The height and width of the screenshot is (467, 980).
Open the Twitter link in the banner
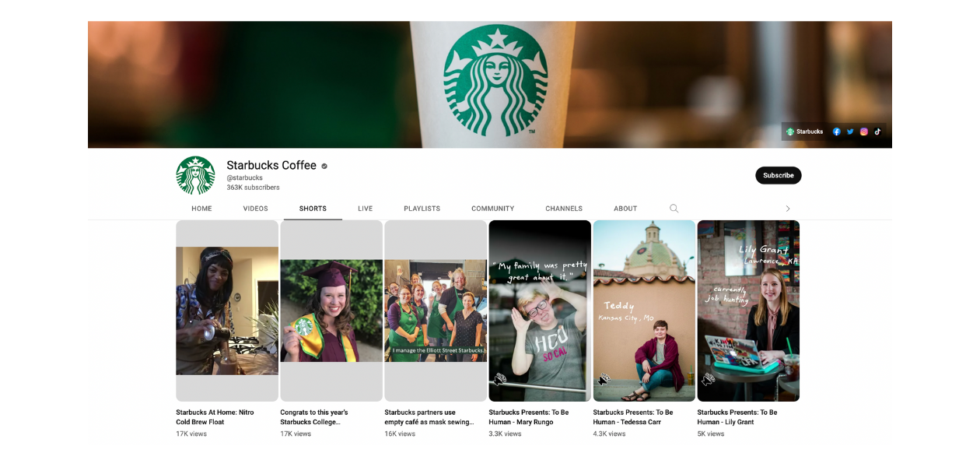tap(850, 132)
